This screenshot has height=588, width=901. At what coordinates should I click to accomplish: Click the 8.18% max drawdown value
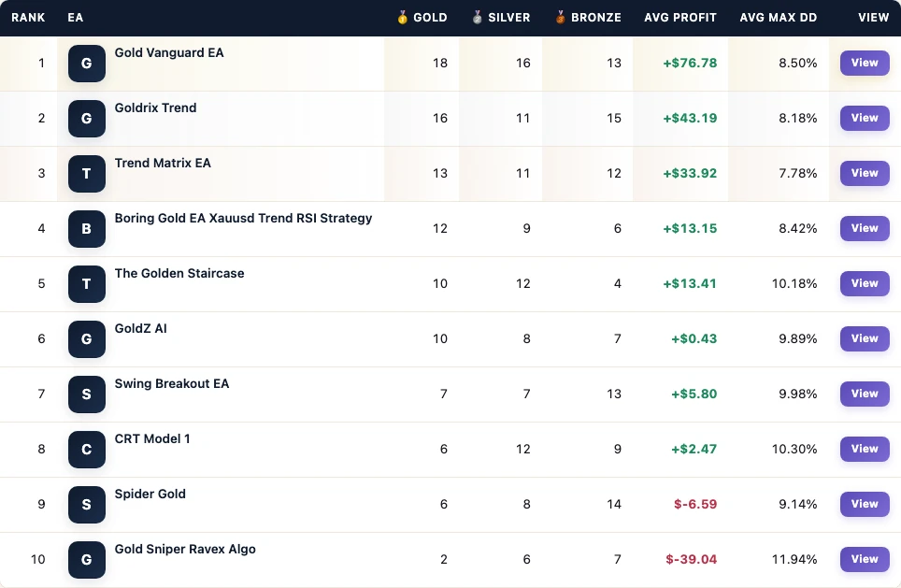797,119
